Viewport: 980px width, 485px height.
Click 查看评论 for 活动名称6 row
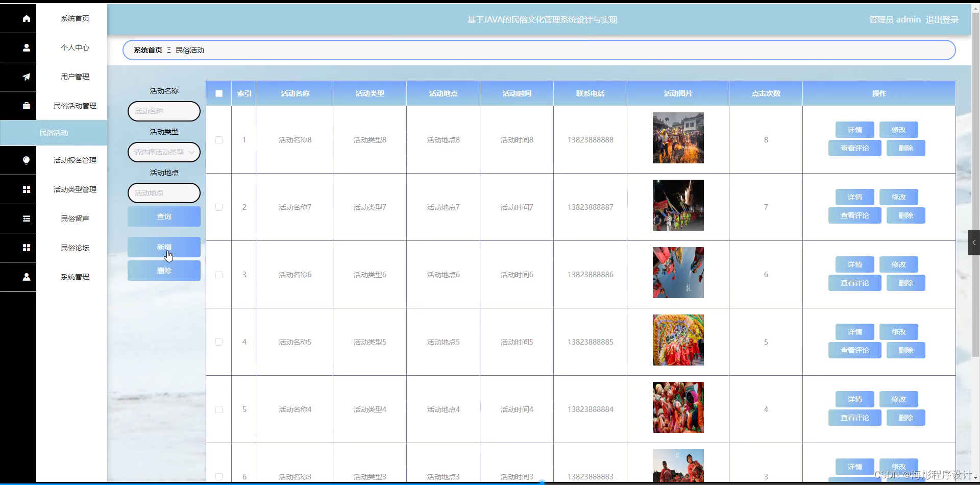855,283
